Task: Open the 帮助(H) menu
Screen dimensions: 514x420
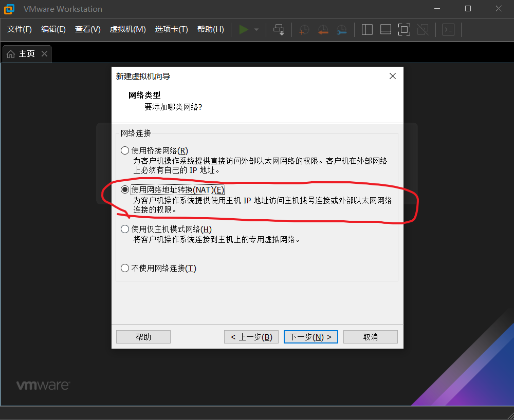Action: coord(210,29)
